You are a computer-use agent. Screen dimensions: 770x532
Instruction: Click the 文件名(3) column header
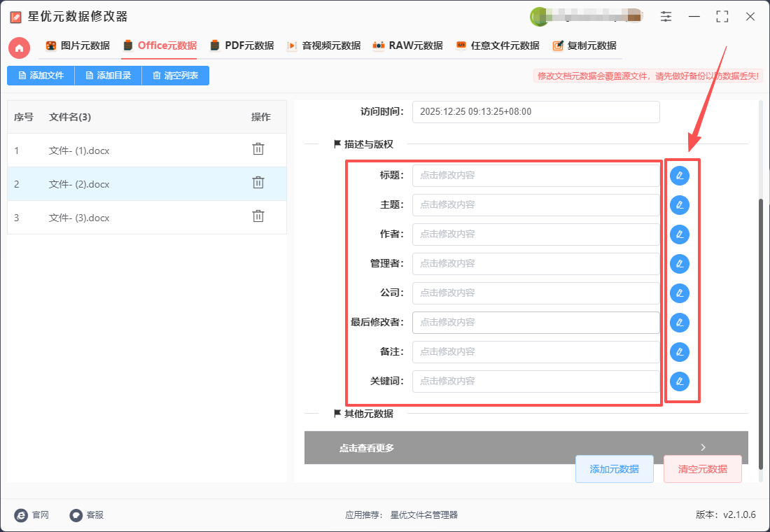point(70,117)
